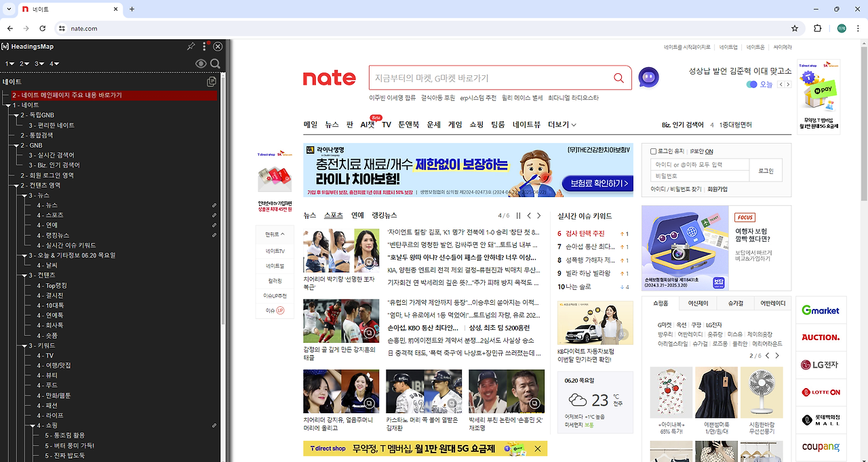Screen dimensions: 868x462
Task: Open LOTTE ON shop logo
Action: pos(821,392)
